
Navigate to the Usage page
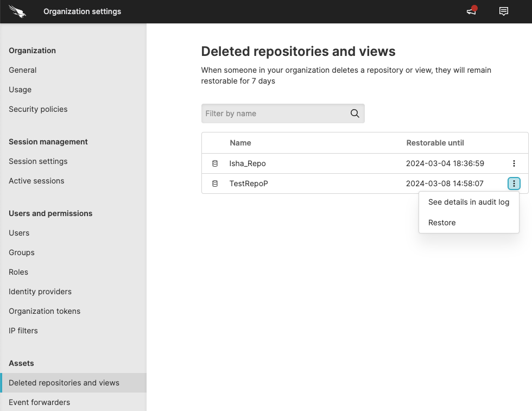[20, 90]
